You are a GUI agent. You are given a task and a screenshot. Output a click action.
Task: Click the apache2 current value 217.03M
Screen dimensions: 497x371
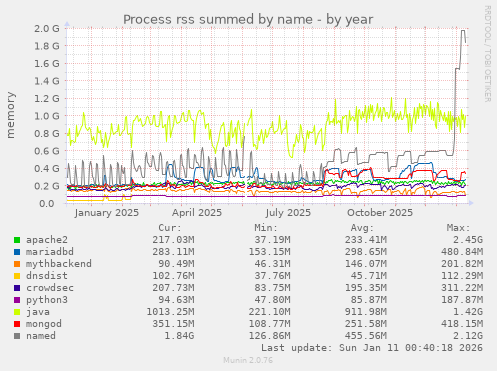click(173, 240)
